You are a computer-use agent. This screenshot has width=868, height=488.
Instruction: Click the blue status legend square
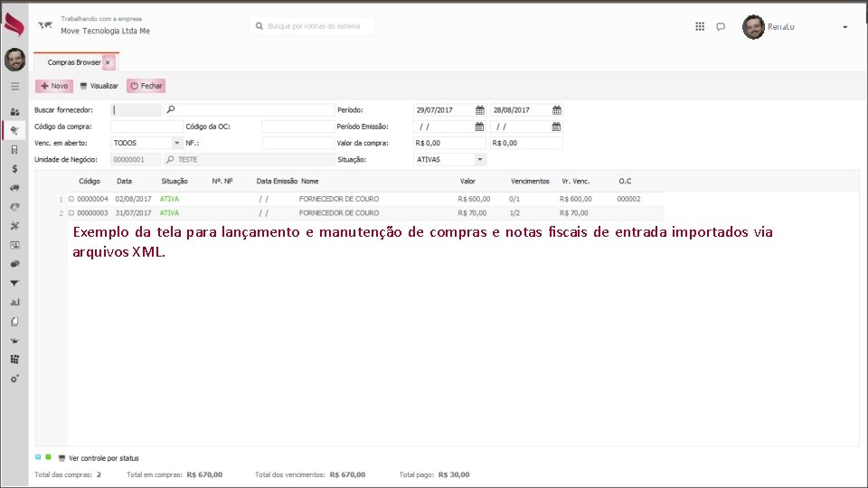[38, 457]
